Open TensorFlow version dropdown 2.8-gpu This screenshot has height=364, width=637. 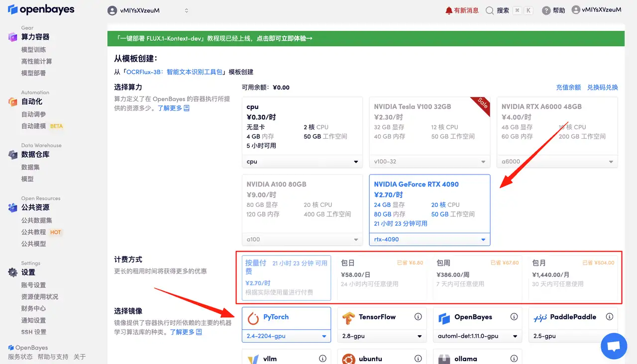pyautogui.click(x=382, y=336)
